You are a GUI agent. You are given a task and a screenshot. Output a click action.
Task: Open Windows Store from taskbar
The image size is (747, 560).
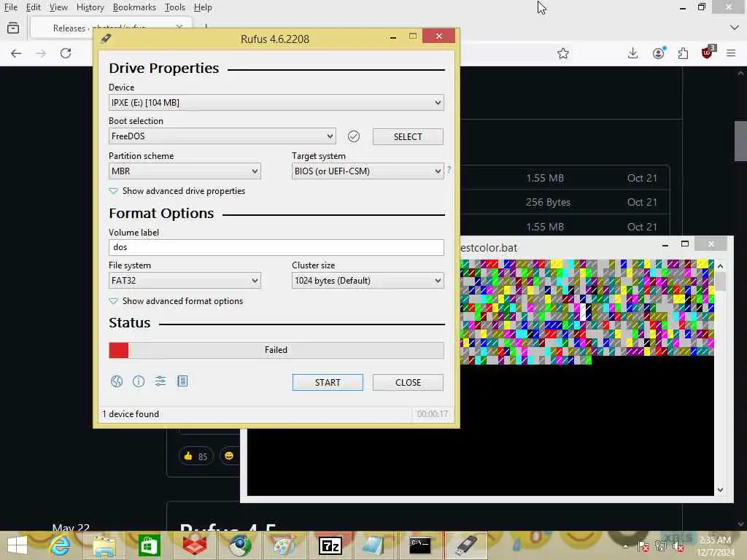[x=149, y=545]
